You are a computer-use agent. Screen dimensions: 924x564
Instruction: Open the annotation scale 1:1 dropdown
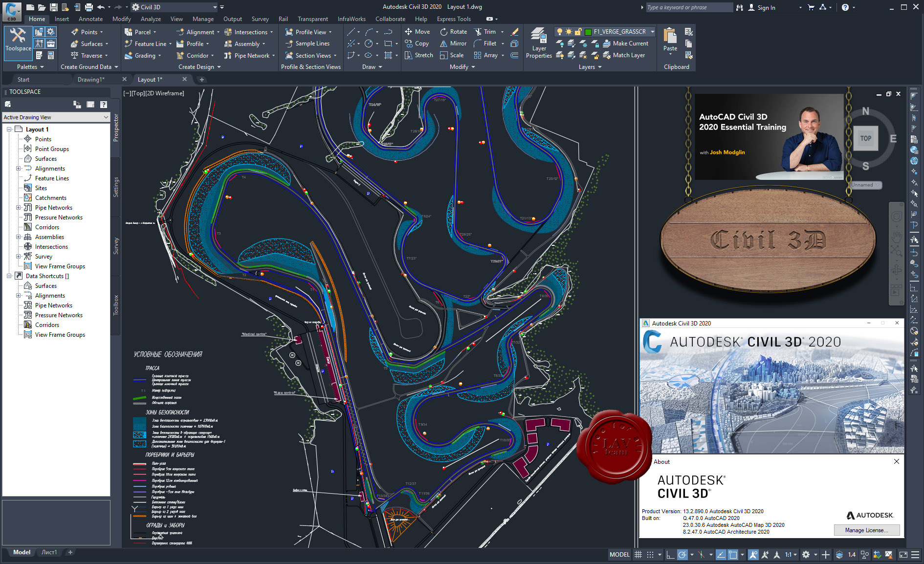(x=791, y=555)
